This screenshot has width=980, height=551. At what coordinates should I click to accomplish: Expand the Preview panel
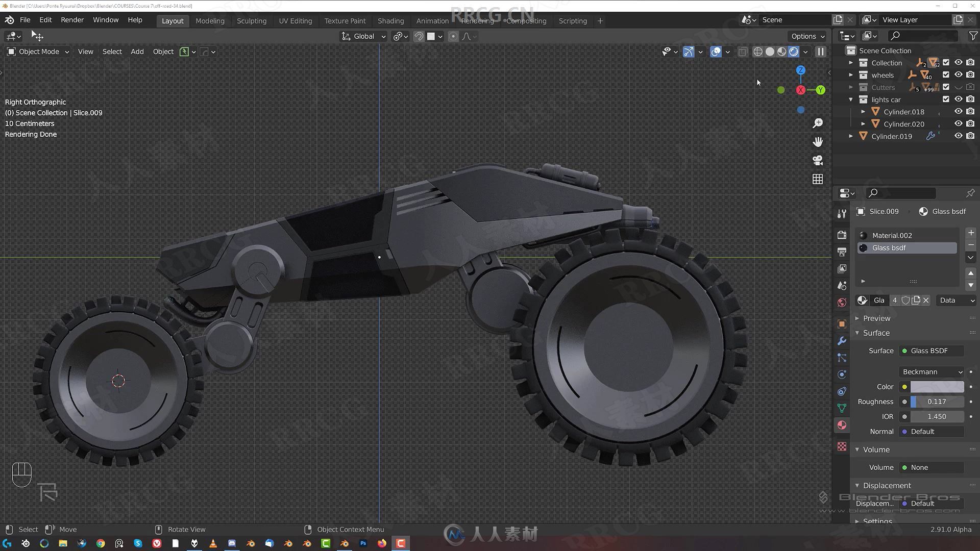point(876,318)
